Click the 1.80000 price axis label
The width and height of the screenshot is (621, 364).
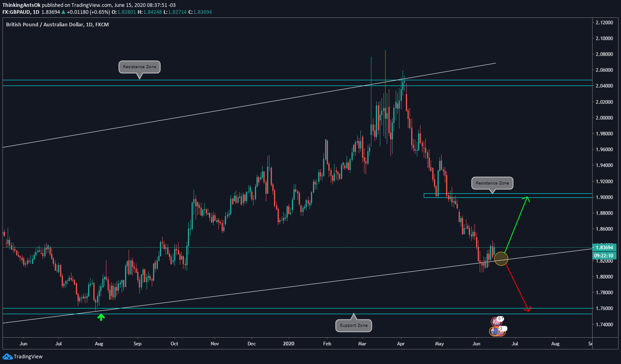point(604,277)
